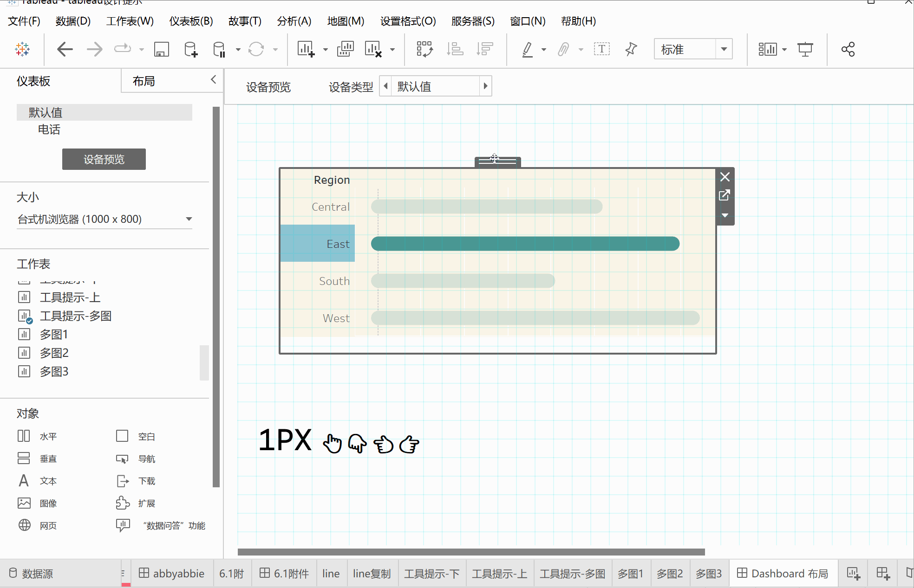Open the 分析(A) menu

pyautogui.click(x=294, y=21)
